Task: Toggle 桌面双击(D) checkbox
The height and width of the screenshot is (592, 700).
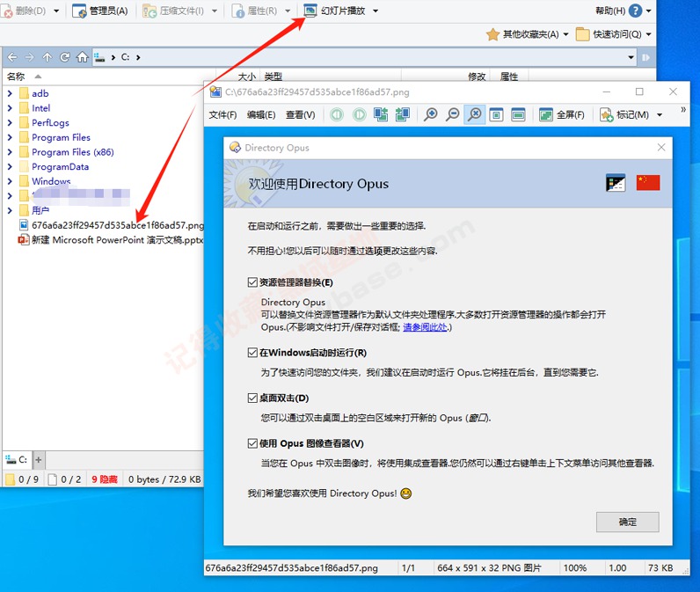Action: click(x=252, y=398)
